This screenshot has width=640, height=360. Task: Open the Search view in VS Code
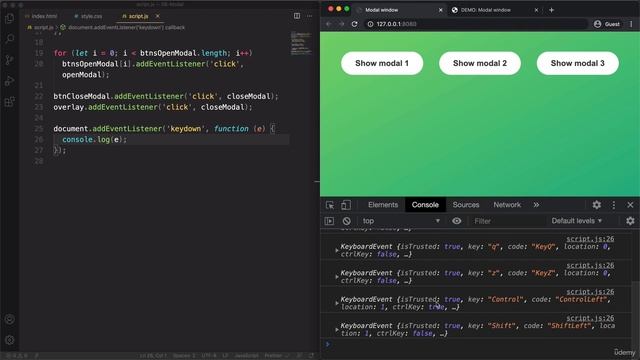coord(9,39)
